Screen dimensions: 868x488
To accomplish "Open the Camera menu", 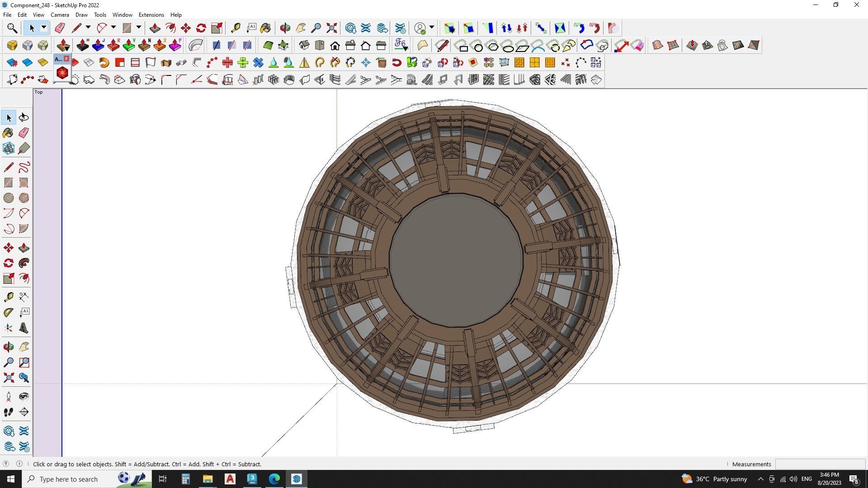I will click(x=60, y=15).
